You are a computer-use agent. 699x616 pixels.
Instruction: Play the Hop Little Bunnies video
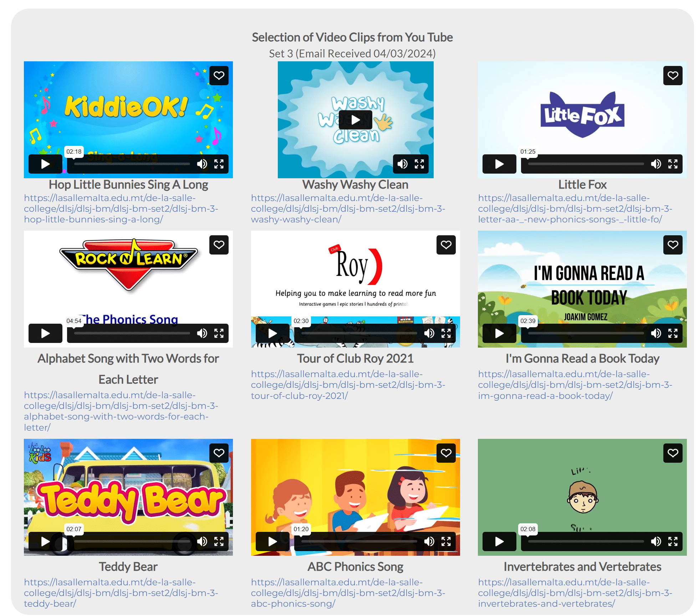(x=45, y=164)
